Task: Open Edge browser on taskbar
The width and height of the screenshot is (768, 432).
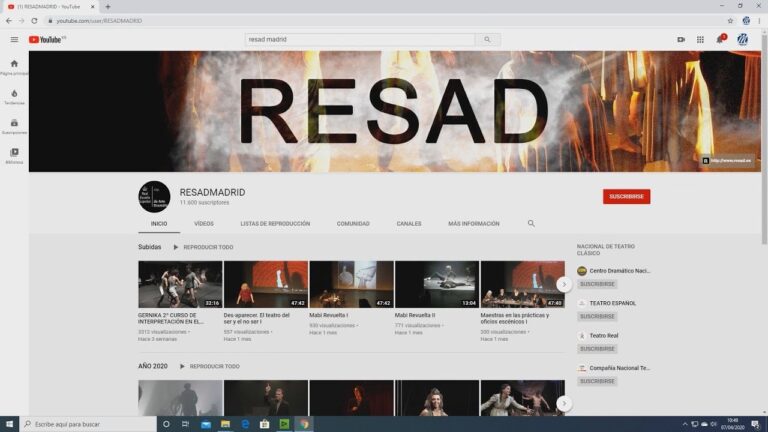Action: click(245, 424)
